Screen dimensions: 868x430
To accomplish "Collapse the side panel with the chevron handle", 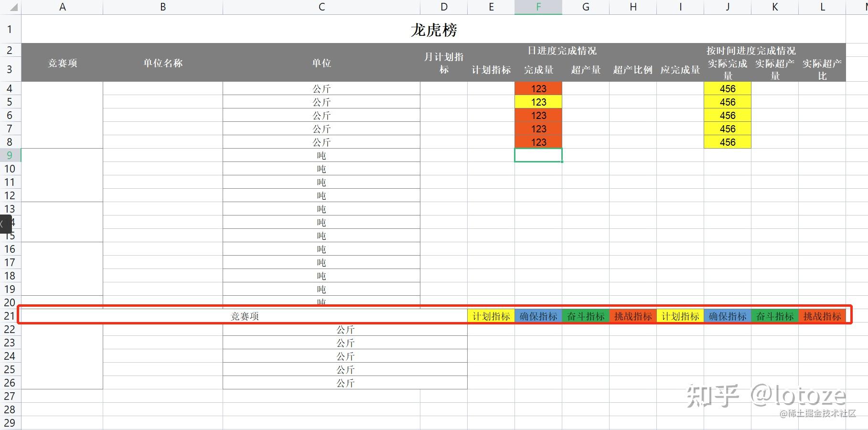I will click(3, 224).
